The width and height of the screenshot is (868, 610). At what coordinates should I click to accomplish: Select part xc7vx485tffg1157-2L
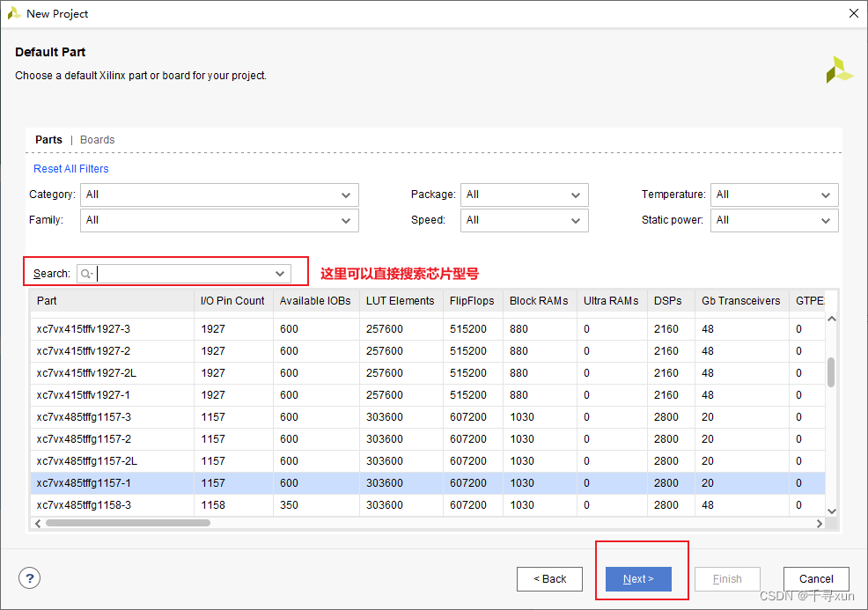427,461
